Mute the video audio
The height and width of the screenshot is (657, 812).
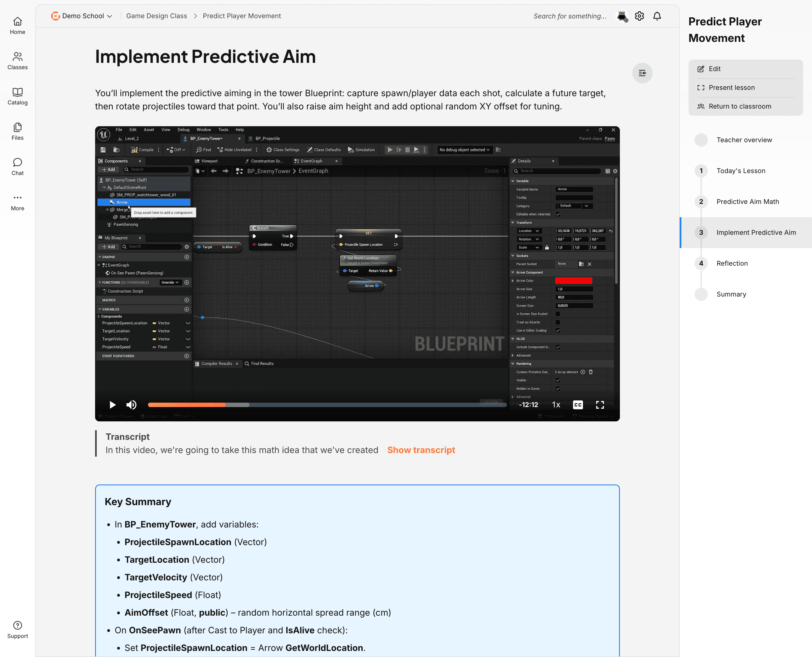click(x=131, y=405)
